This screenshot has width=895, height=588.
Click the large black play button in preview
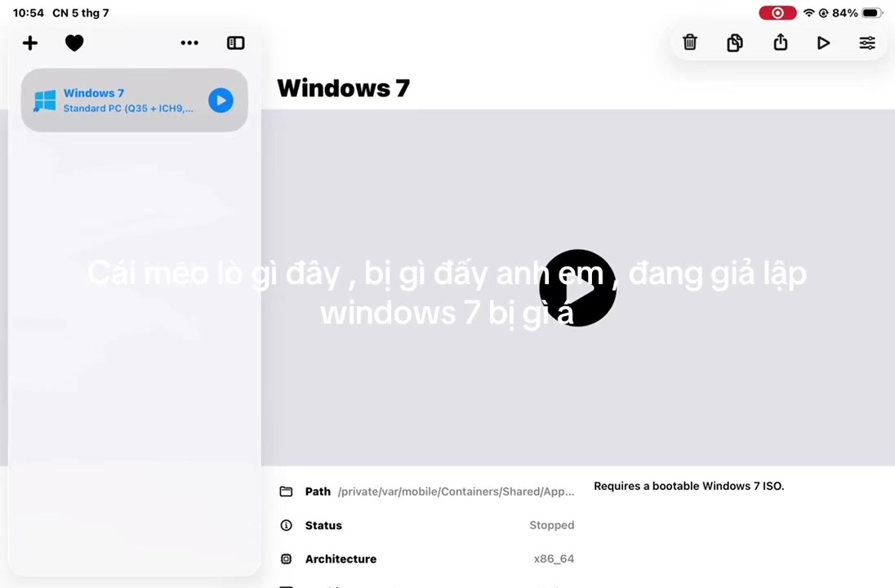577,287
